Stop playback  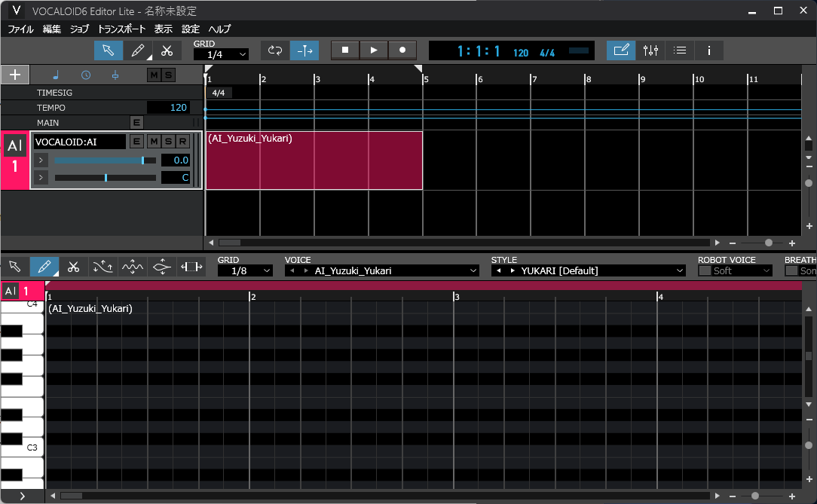point(345,50)
